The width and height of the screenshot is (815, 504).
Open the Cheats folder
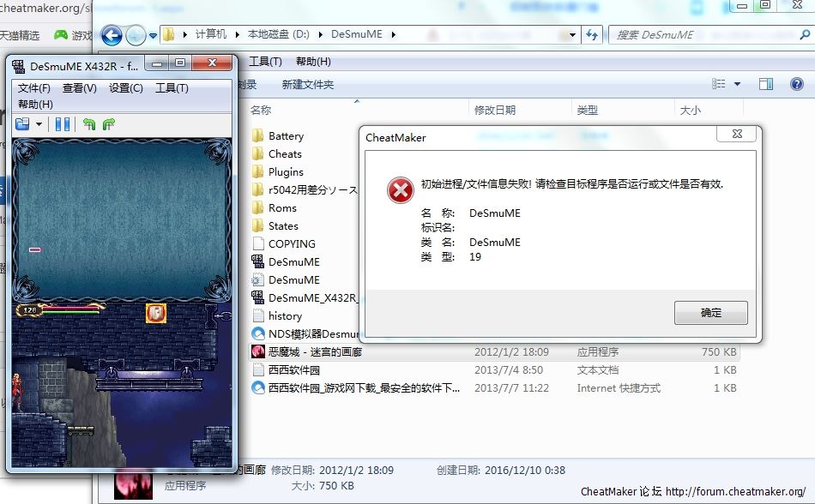tap(285, 154)
